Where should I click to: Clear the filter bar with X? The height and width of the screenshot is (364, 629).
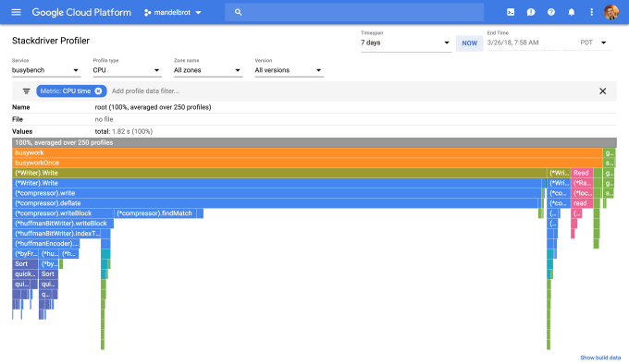pos(602,91)
